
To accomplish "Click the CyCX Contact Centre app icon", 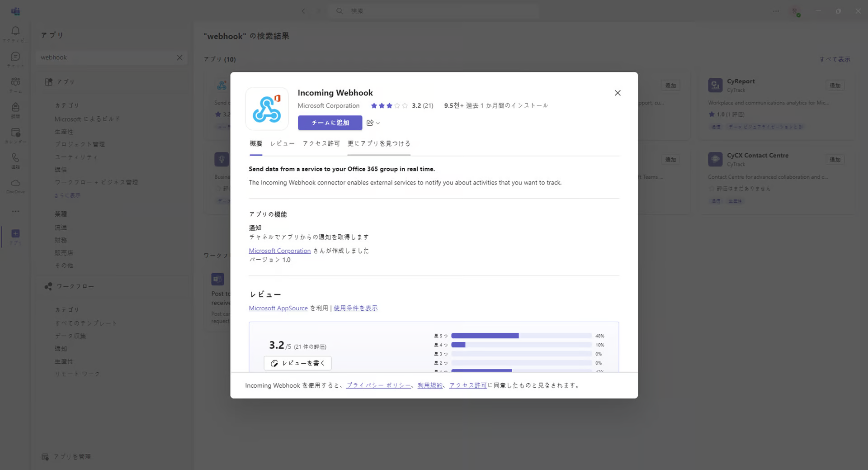I will point(715,159).
